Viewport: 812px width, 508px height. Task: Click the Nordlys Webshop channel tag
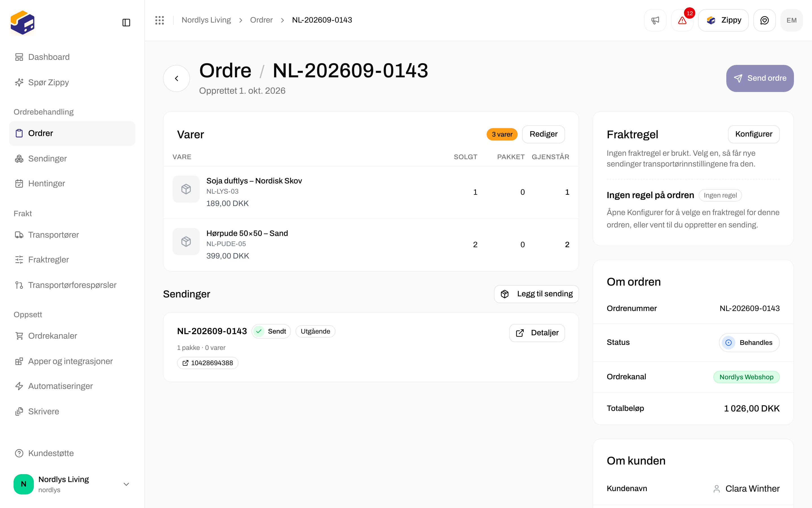click(x=746, y=377)
